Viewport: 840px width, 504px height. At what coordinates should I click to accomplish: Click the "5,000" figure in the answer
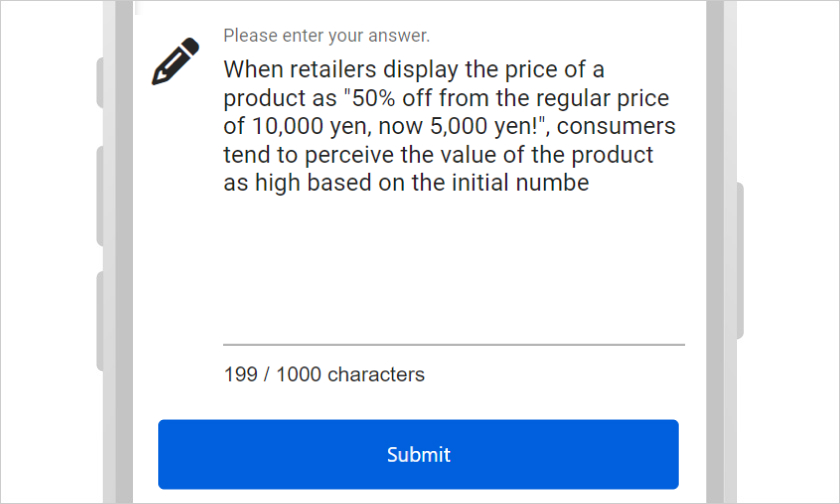click(x=440, y=127)
